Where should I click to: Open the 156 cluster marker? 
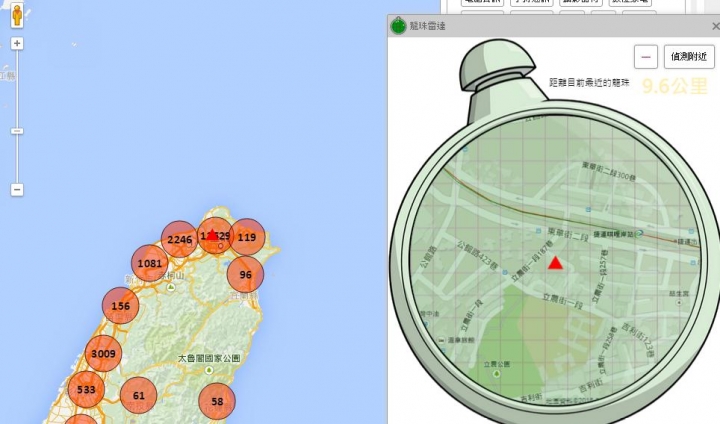tap(120, 306)
